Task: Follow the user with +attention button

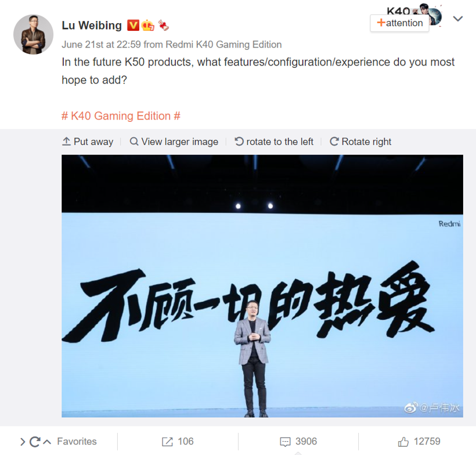Action: [x=399, y=23]
